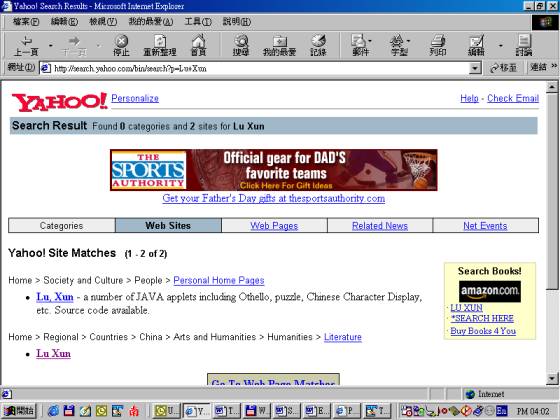Image resolution: width=560 pixels, height=420 pixels.
Task: Go to home page via 首頁 icon
Action: click(x=199, y=46)
